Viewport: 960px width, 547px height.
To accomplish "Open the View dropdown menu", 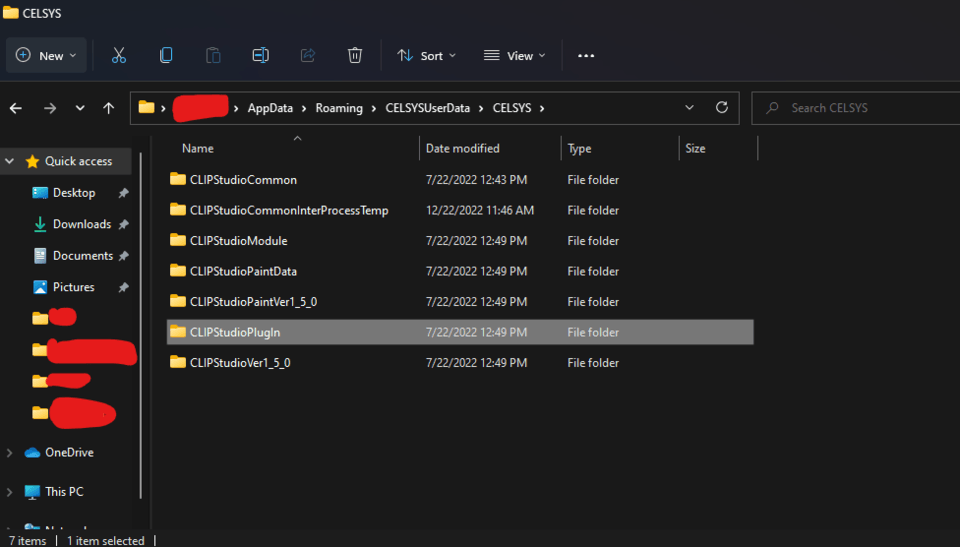I will click(x=514, y=56).
